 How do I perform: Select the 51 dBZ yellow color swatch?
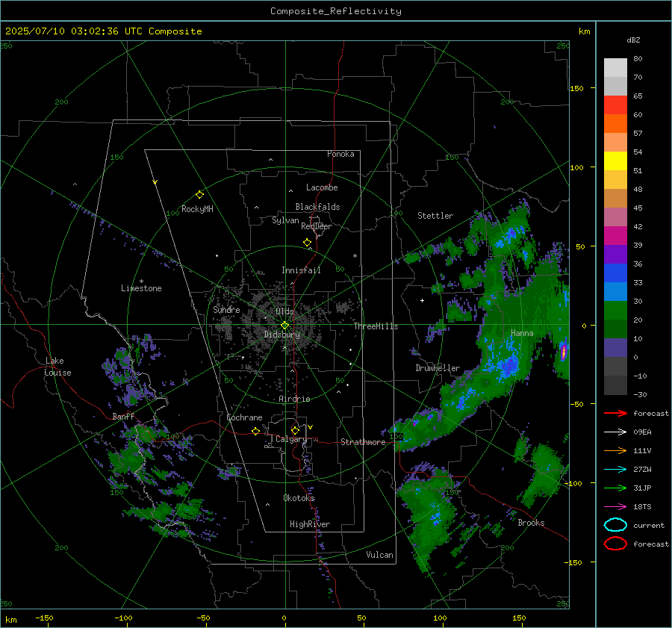tap(615, 161)
